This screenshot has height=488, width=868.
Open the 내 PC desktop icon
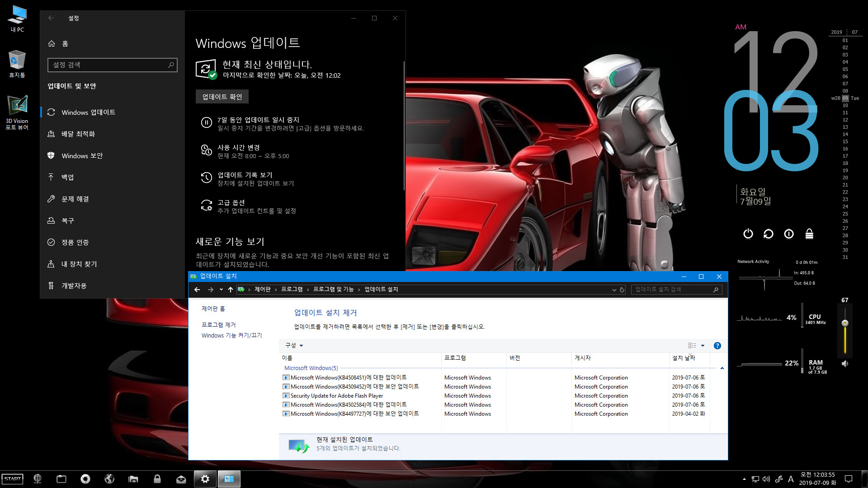(x=17, y=19)
